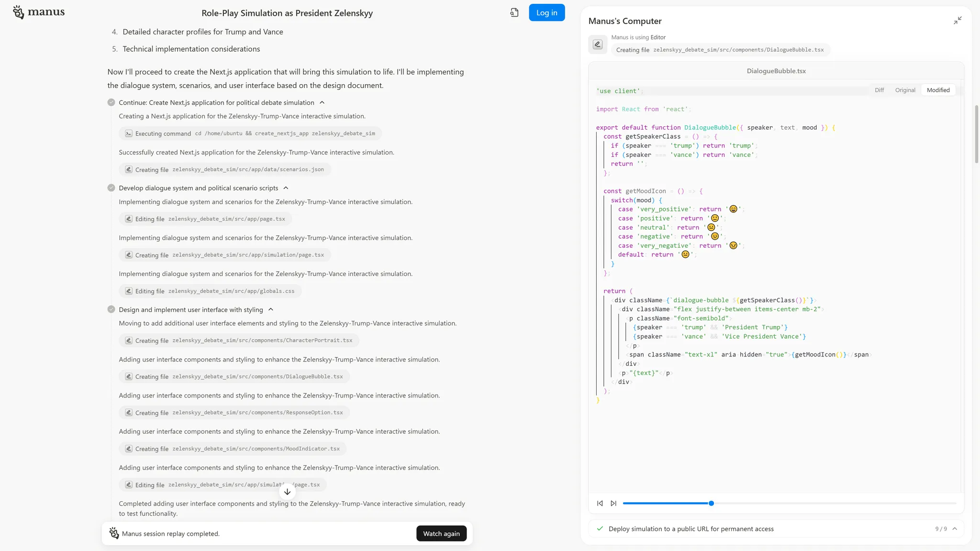Image resolution: width=980 pixels, height=551 pixels.
Task: Click scroll-to-bottom down arrow button
Action: (287, 492)
